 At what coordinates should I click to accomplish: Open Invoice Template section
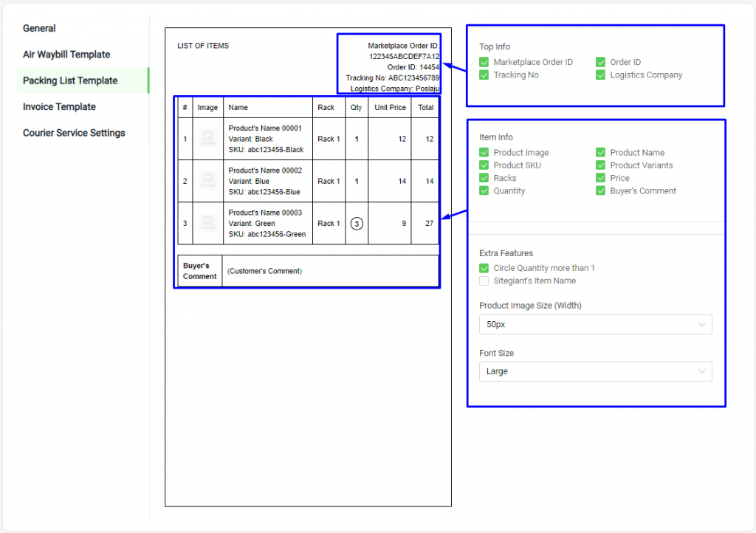[x=59, y=107]
